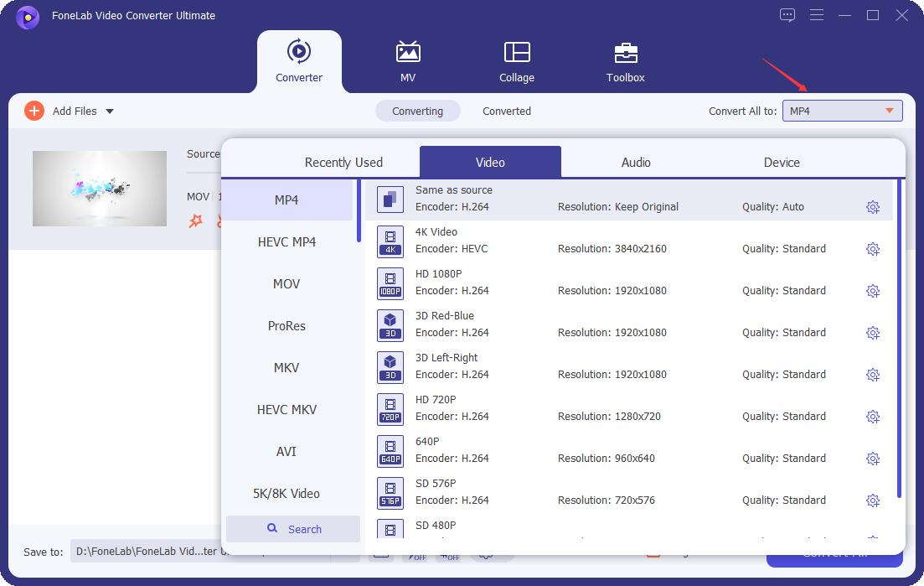Select the SD 480P preset
This screenshot has width=924, height=586.
pyautogui.click(x=629, y=527)
